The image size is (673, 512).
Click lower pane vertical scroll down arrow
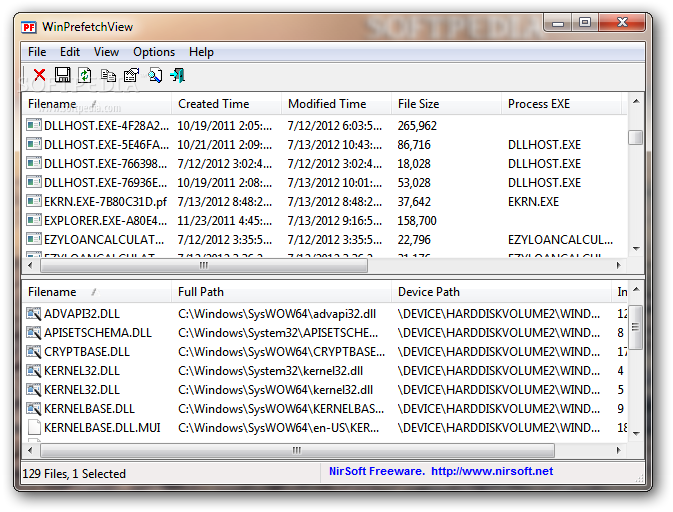[x=636, y=434]
